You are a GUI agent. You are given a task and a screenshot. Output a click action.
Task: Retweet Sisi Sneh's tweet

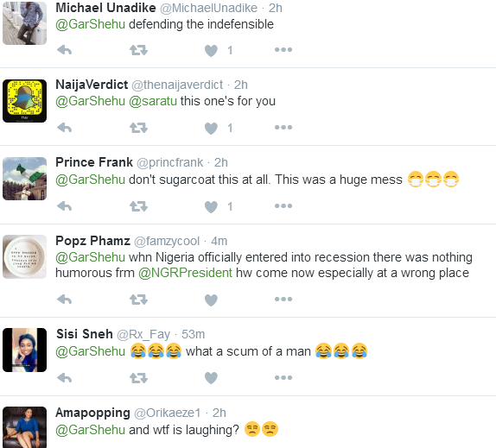[138, 378]
